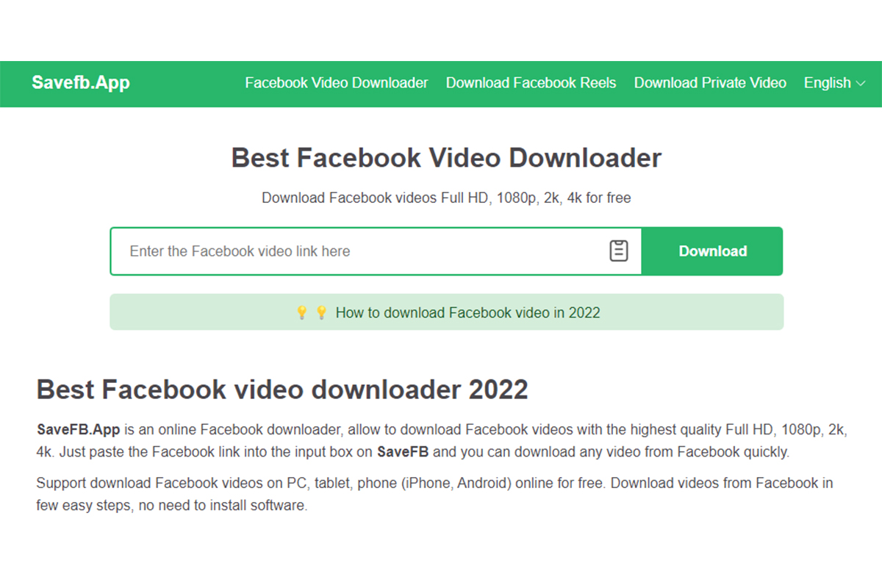This screenshot has width=882, height=588.
Task: Click the Best Facebook video downloader 2022 heading
Action: [282, 389]
